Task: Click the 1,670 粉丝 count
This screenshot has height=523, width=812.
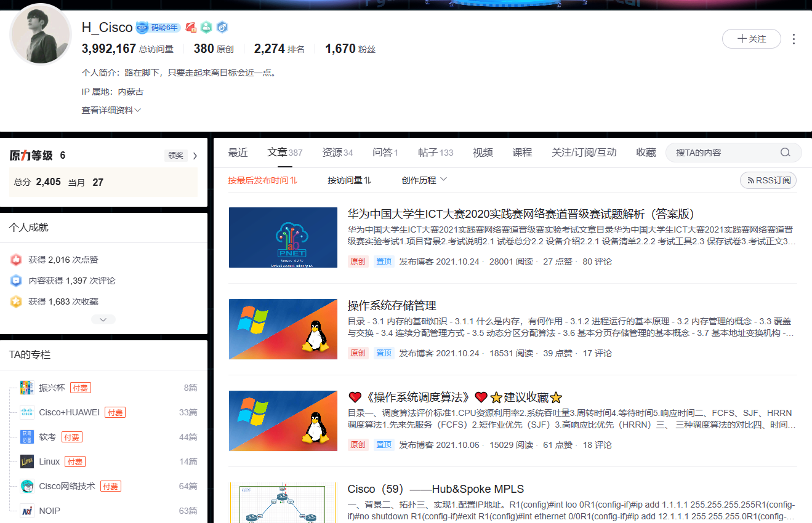Action: pyautogui.click(x=350, y=49)
